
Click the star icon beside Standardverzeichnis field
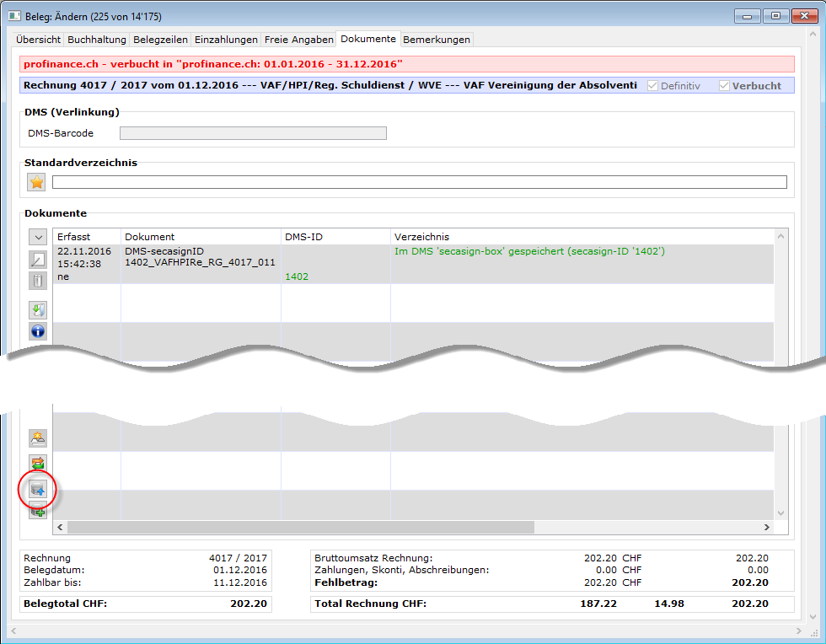click(x=37, y=182)
